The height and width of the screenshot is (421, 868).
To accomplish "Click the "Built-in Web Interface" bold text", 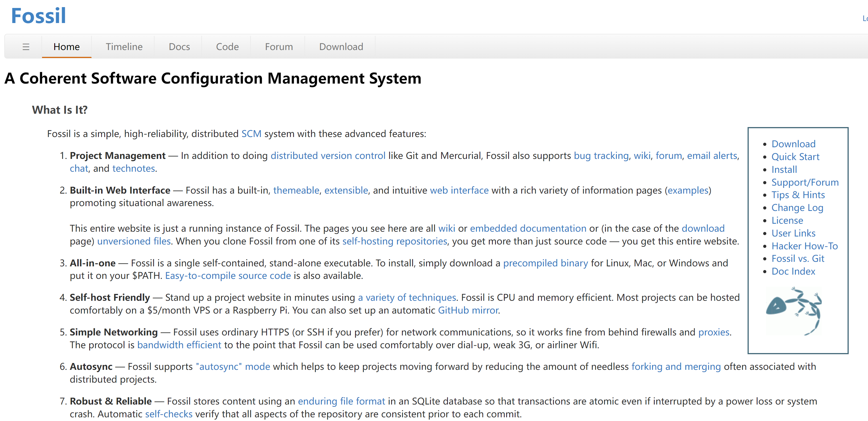I will point(120,190).
